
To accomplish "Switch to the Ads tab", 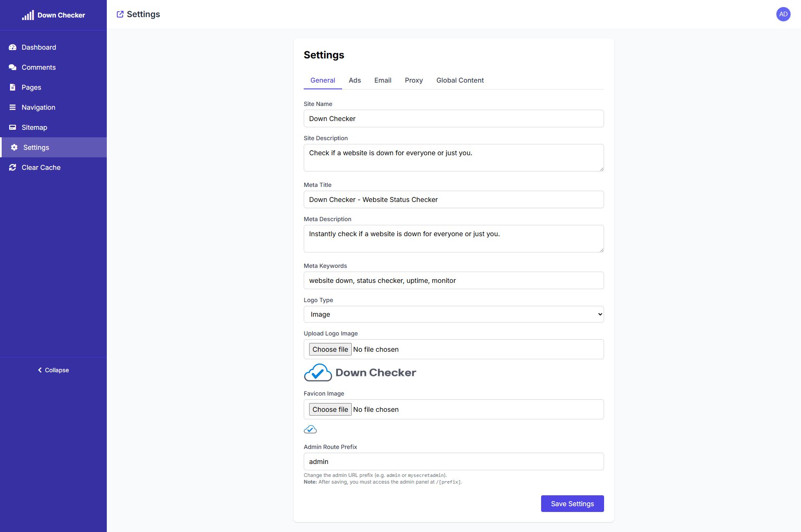I will [x=355, y=80].
